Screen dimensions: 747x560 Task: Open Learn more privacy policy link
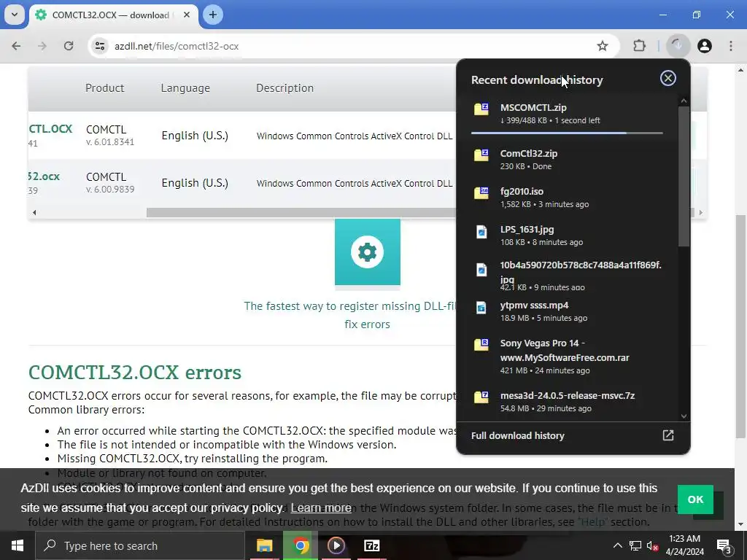point(321,508)
